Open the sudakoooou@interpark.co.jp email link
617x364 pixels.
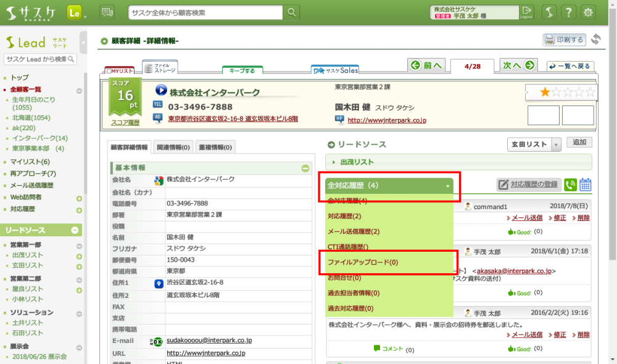click(209, 341)
